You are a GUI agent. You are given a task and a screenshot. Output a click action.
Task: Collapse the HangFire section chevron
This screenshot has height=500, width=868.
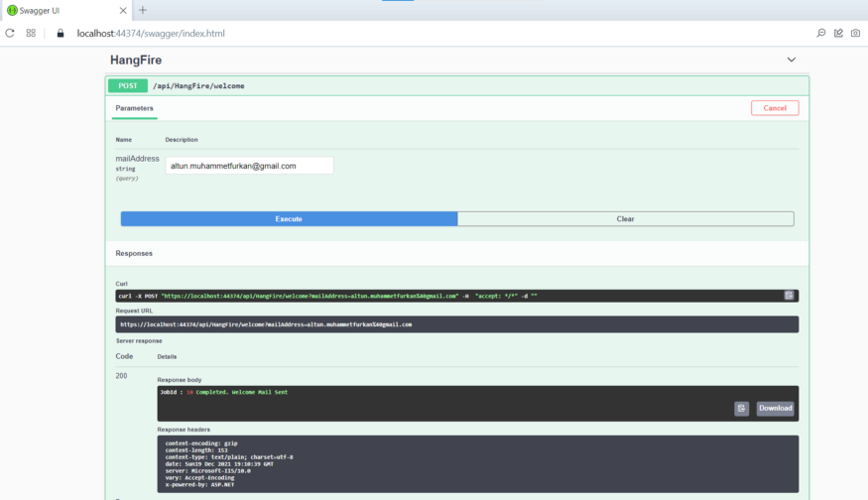click(x=791, y=60)
